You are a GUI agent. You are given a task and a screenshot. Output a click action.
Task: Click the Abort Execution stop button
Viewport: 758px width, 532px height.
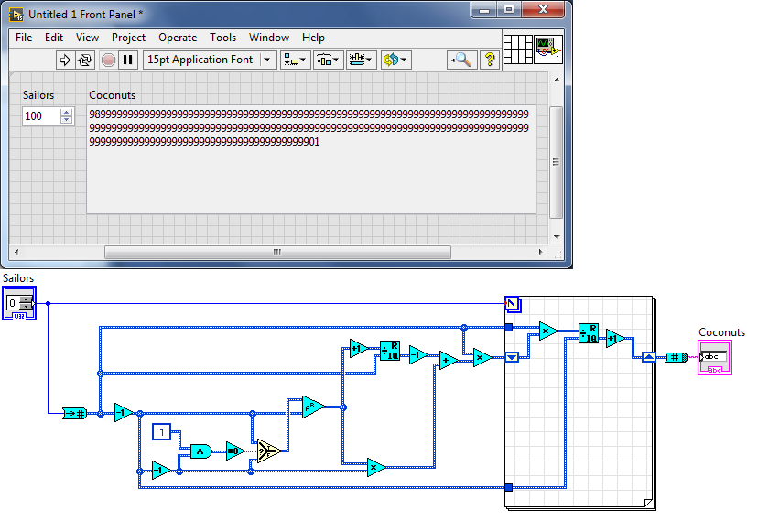tap(108, 60)
